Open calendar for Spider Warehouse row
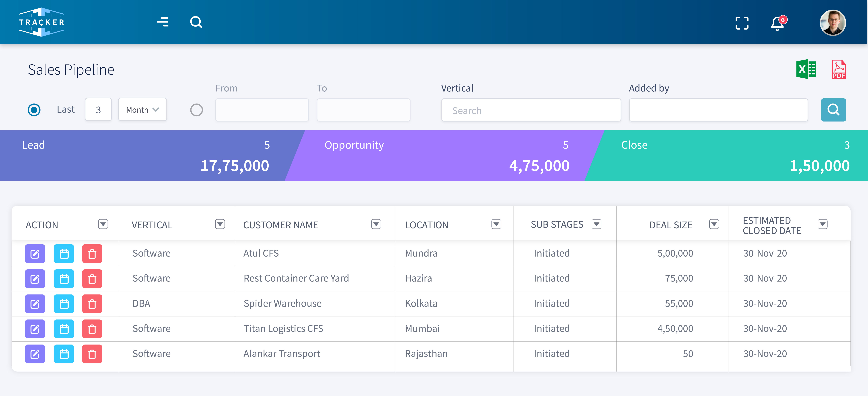 [x=64, y=304]
